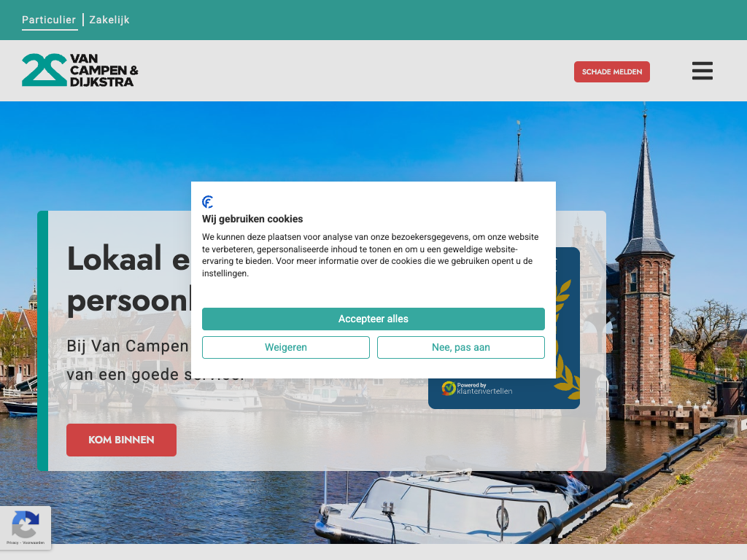Open the Voorwaarden link in reCAPTCHA badge

[x=34, y=542]
